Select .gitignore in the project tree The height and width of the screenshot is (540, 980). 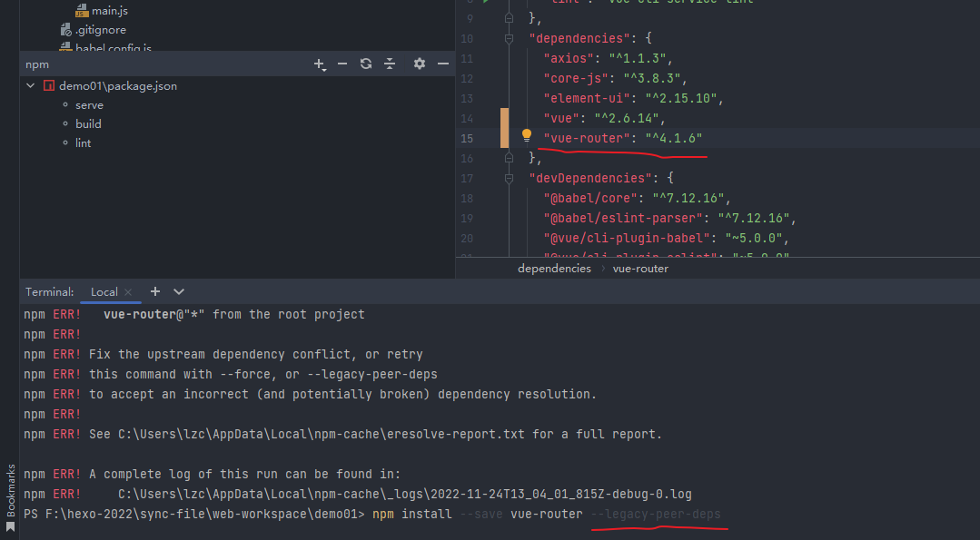101,29
